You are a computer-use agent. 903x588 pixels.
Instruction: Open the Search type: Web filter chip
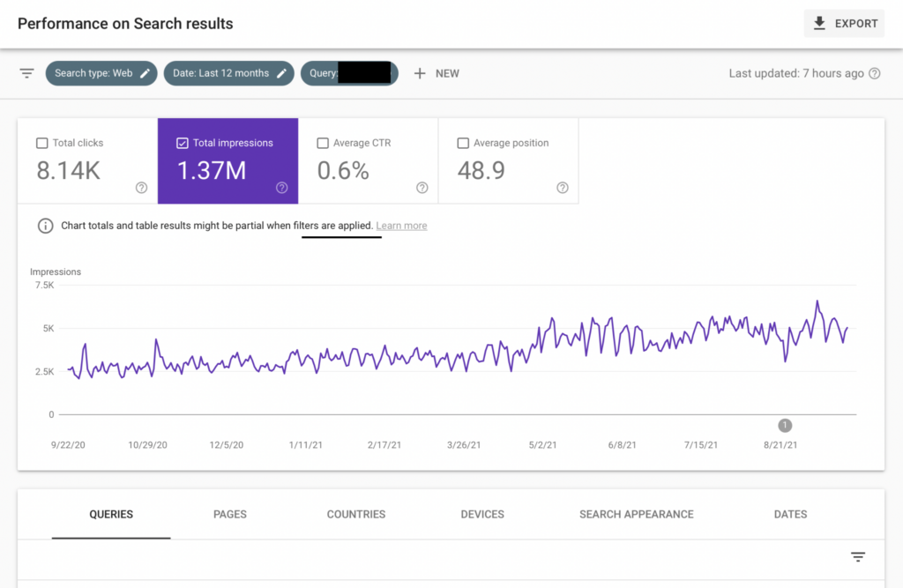click(x=101, y=73)
